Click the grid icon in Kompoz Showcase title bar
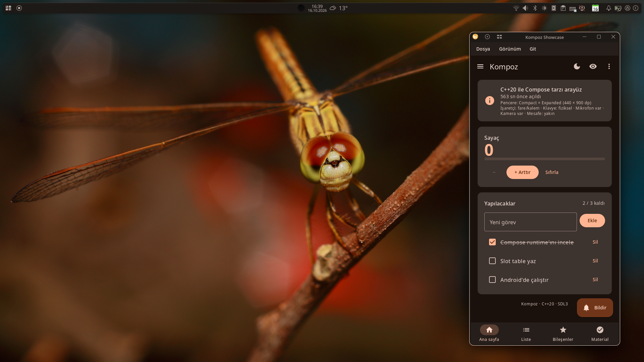The image size is (644, 362). click(499, 37)
